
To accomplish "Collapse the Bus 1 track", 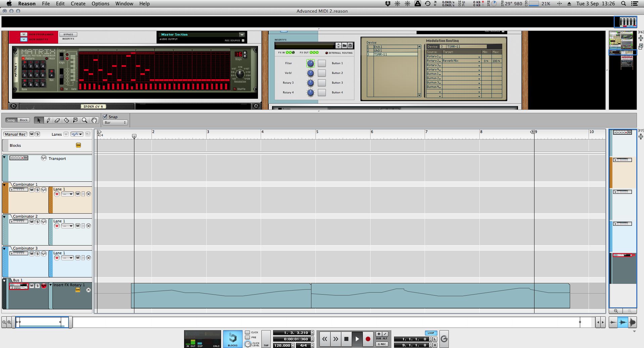I will pos(4,280).
